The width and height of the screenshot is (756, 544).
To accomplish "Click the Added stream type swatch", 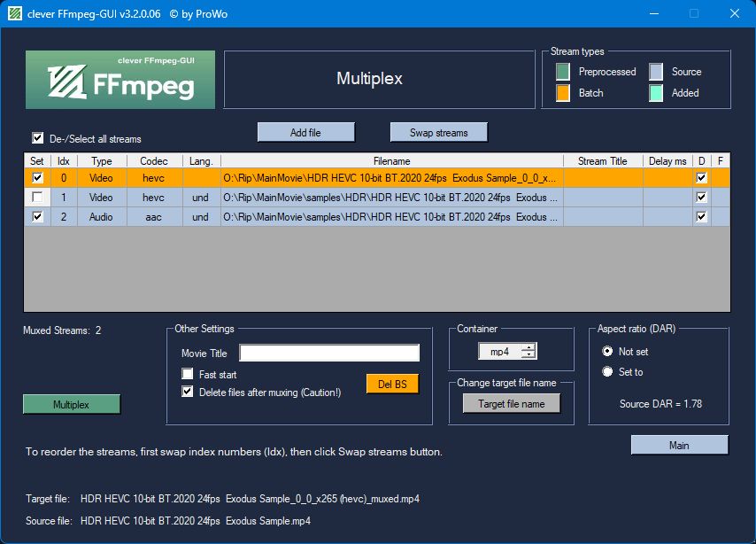I will click(656, 93).
